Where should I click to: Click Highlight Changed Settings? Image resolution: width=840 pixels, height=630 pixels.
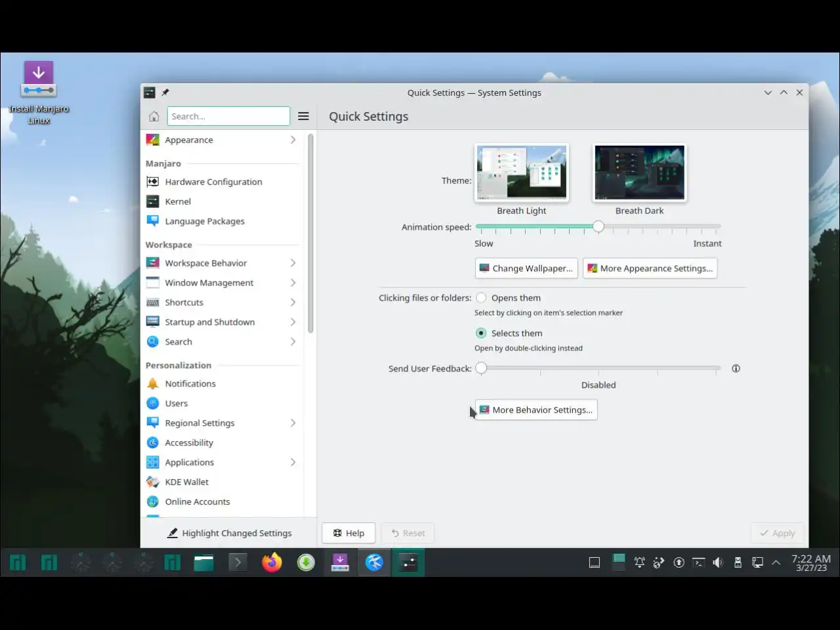[x=230, y=533]
